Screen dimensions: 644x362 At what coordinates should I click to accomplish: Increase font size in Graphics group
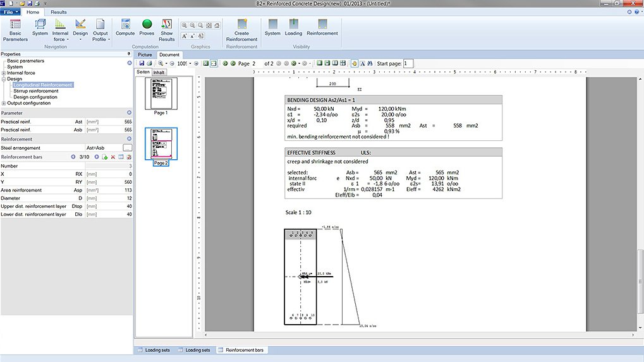[185, 36]
